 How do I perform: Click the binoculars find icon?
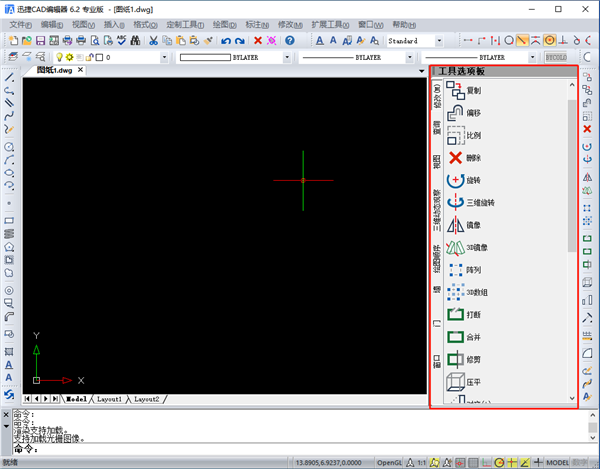coord(135,40)
